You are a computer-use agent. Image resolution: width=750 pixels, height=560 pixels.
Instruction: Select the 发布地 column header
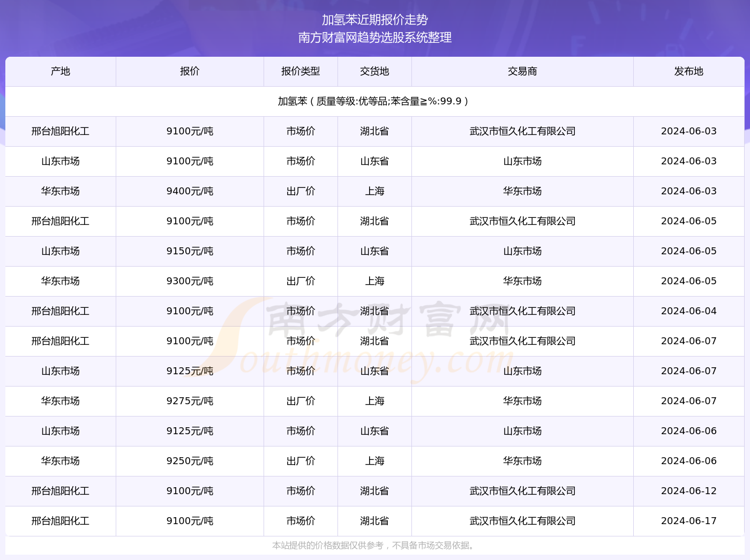(x=689, y=71)
